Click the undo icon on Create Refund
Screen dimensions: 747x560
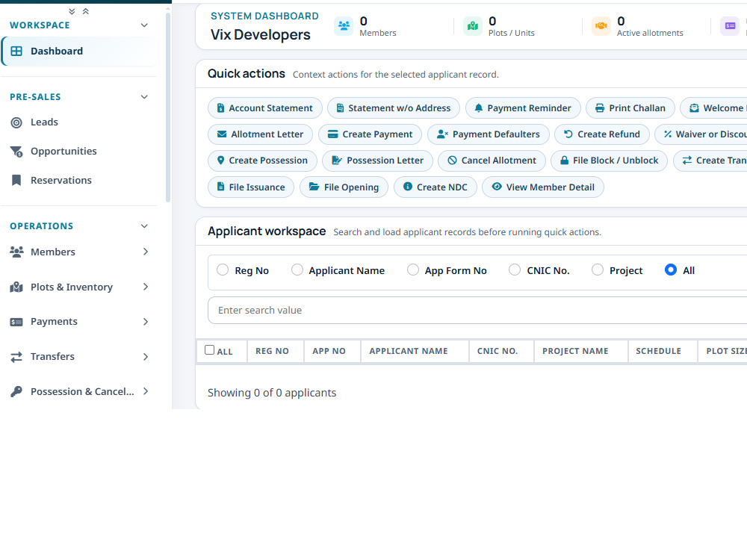tap(568, 134)
